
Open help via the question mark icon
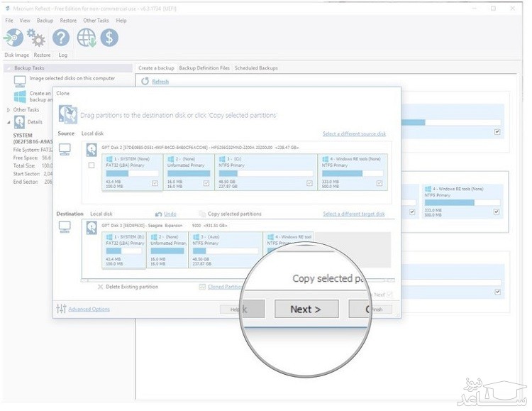tap(62, 38)
